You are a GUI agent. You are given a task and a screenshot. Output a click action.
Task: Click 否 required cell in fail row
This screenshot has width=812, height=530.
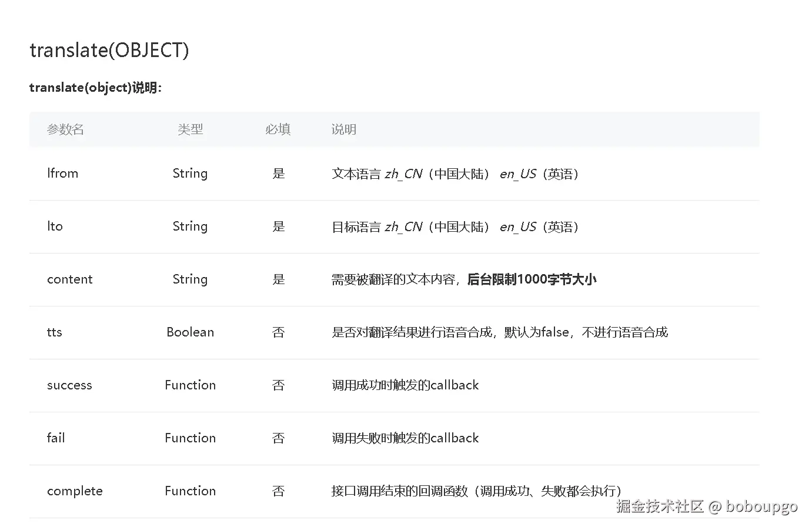tap(279, 438)
